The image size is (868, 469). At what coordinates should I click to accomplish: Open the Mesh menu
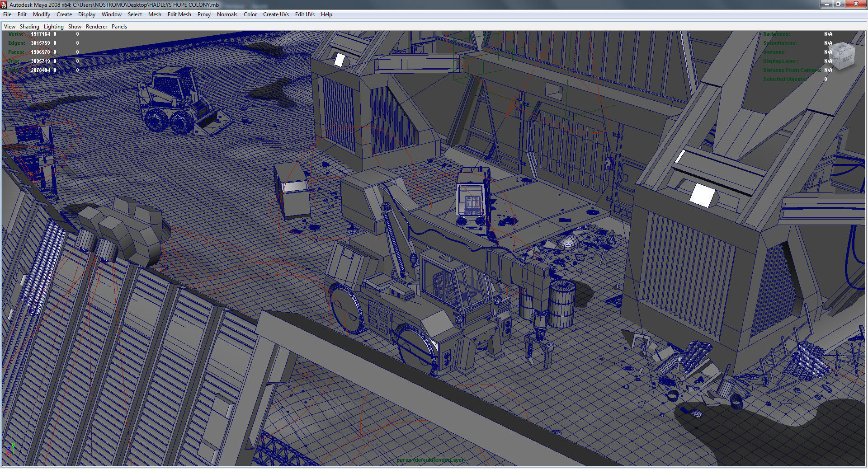tap(155, 14)
